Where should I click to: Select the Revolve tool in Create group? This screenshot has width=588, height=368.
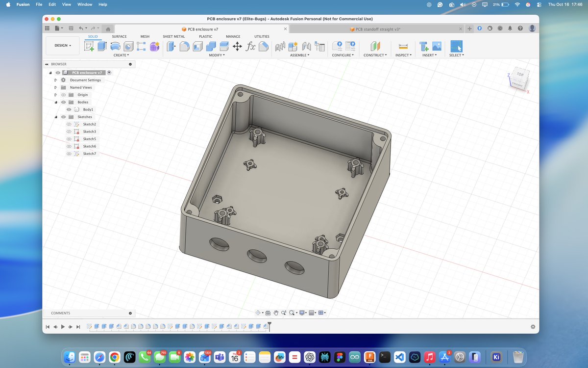(x=115, y=46)
